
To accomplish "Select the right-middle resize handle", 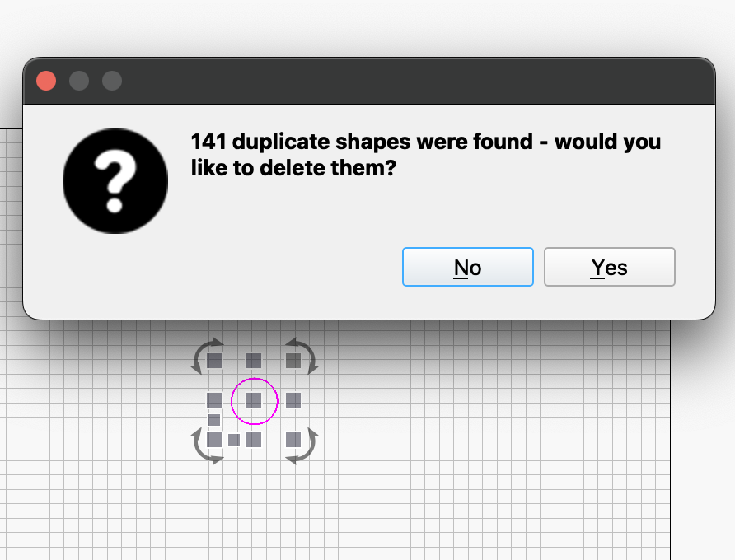I will point(293,399).
